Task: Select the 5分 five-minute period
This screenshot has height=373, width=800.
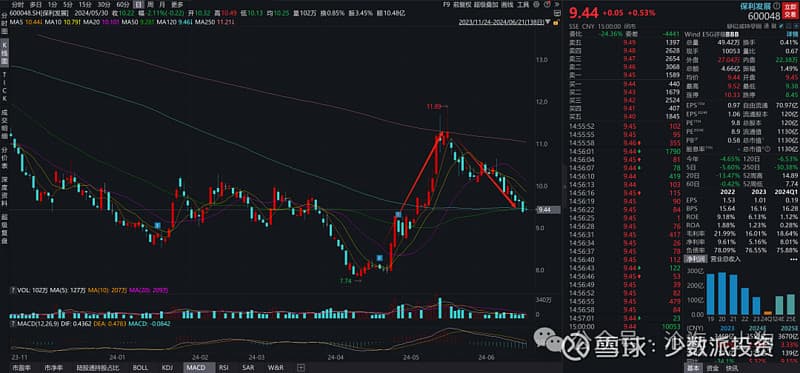Action: (68, 4)
